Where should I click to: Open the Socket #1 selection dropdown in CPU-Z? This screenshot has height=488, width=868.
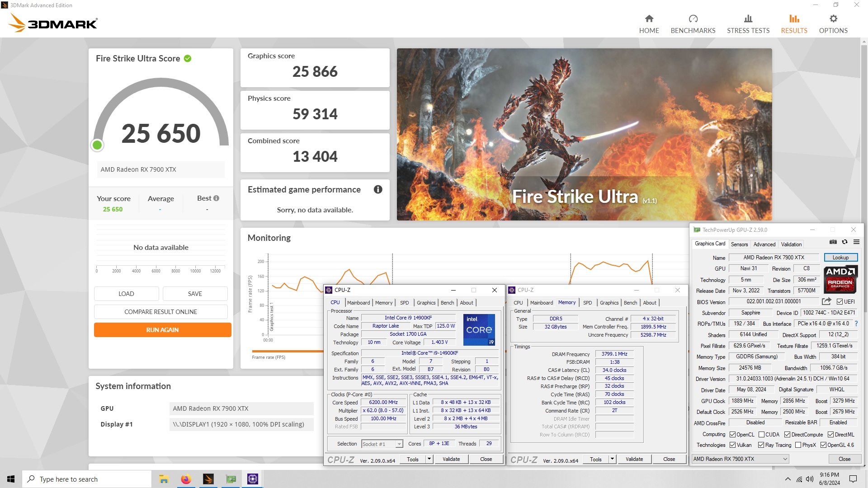coord(382,444)
